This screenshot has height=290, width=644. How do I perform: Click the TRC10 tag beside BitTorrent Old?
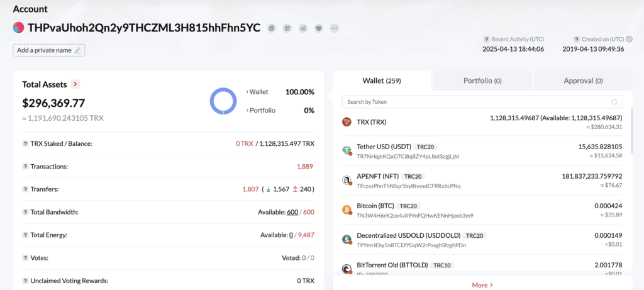[x=442, y=265]
